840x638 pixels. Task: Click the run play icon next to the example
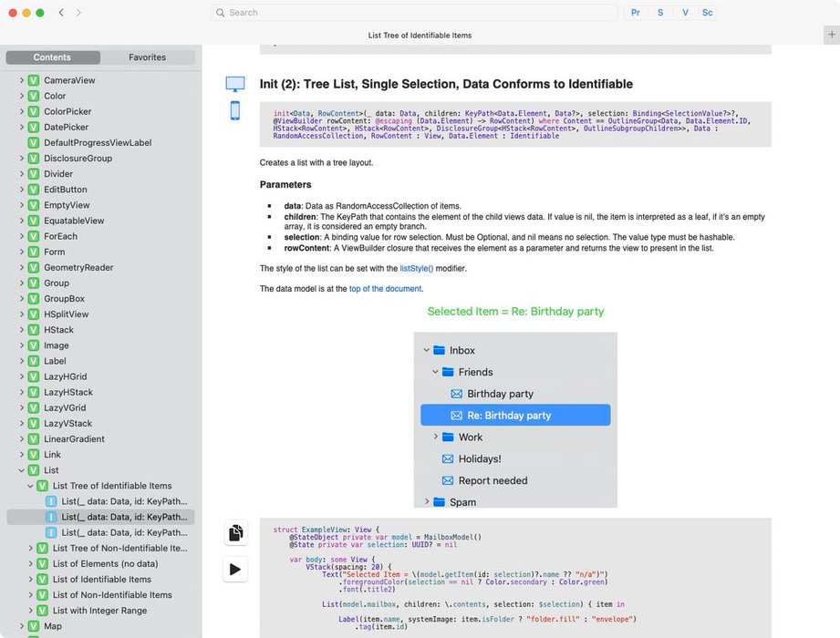coord(235,569)
